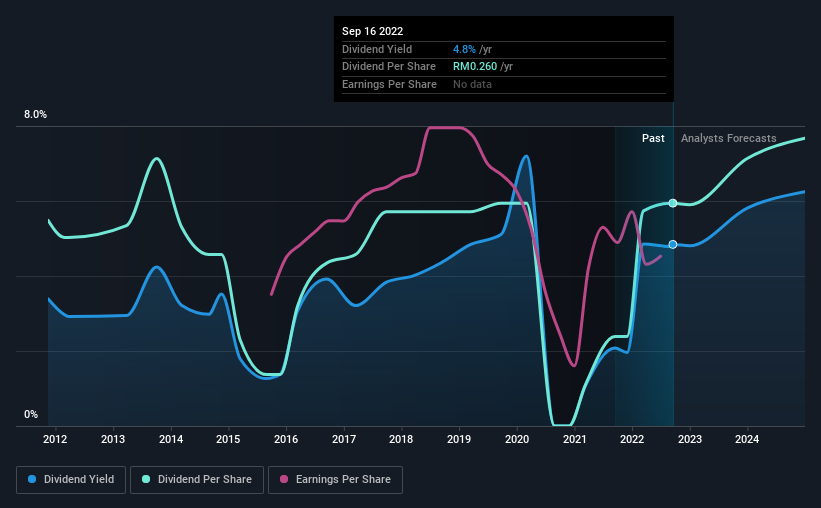Click the 'Past' region label

click(x=653, y=138)
